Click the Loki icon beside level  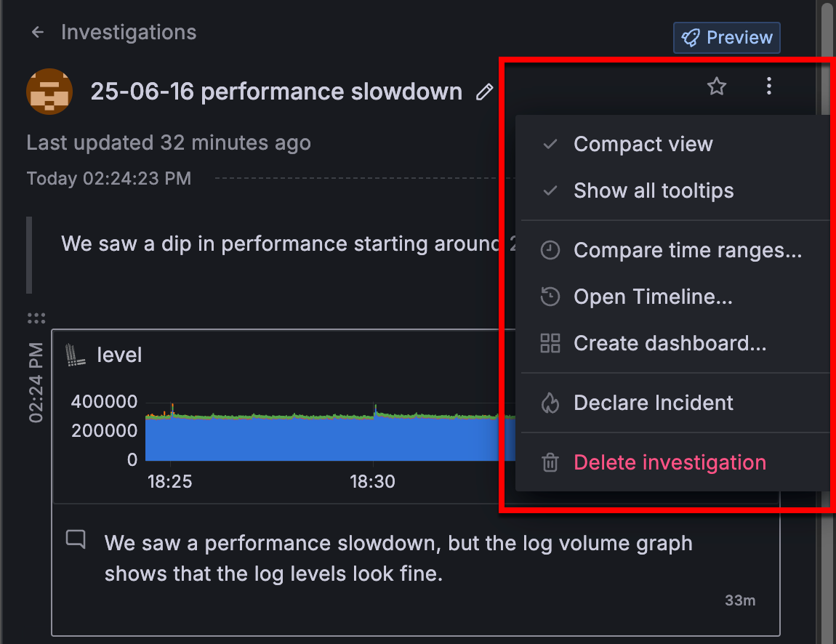pyautogui.click(x=76, y=355)
